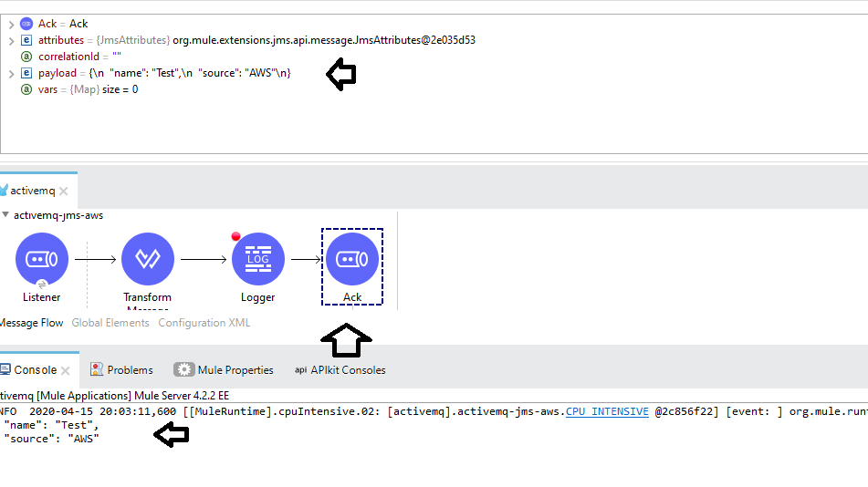Click the Problems tab icon
This screenshot has height=487, width=868.
point(97,369)
